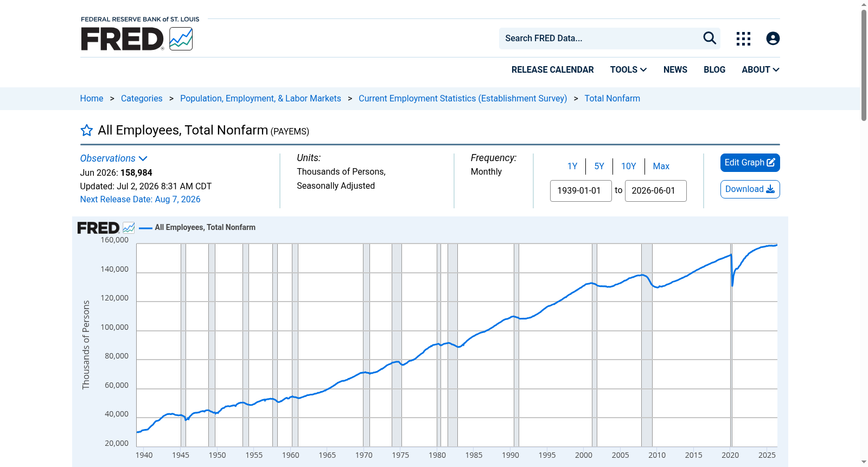
Task: Open Current Employment Statistics breadcrumb
Action: tap(463, 98)
